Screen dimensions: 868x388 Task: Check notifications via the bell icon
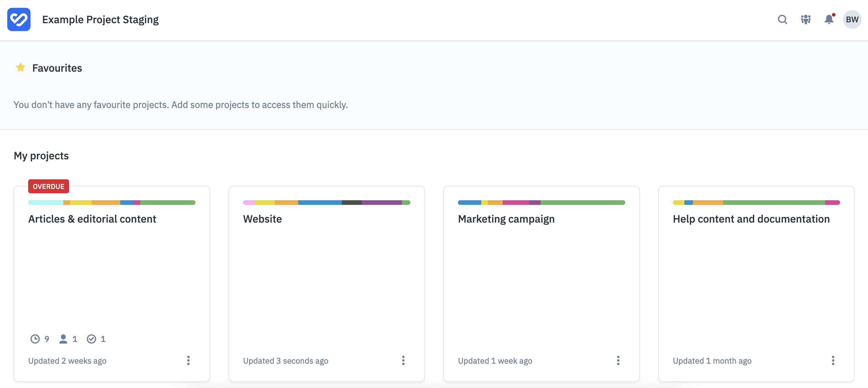829,19
